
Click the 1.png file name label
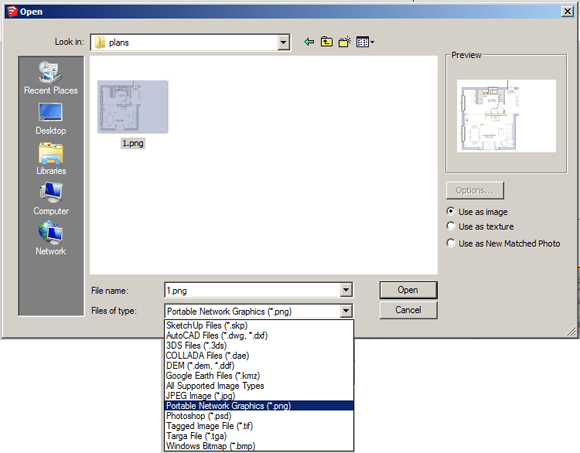[133, 143]
